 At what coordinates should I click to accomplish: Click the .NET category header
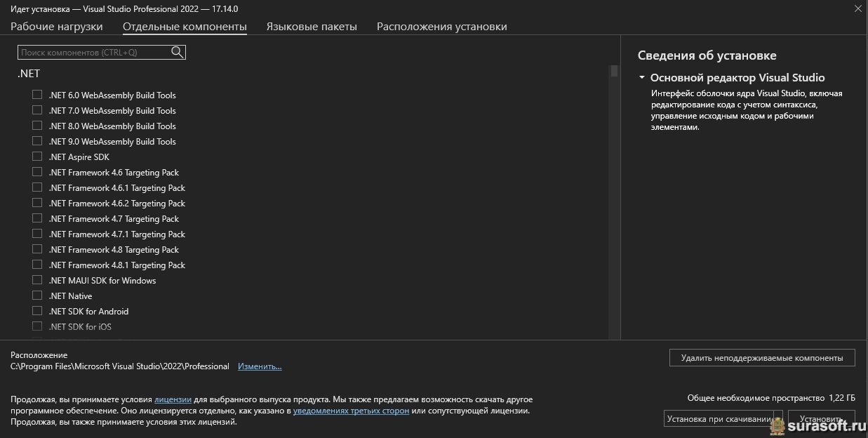click(29, 74)
